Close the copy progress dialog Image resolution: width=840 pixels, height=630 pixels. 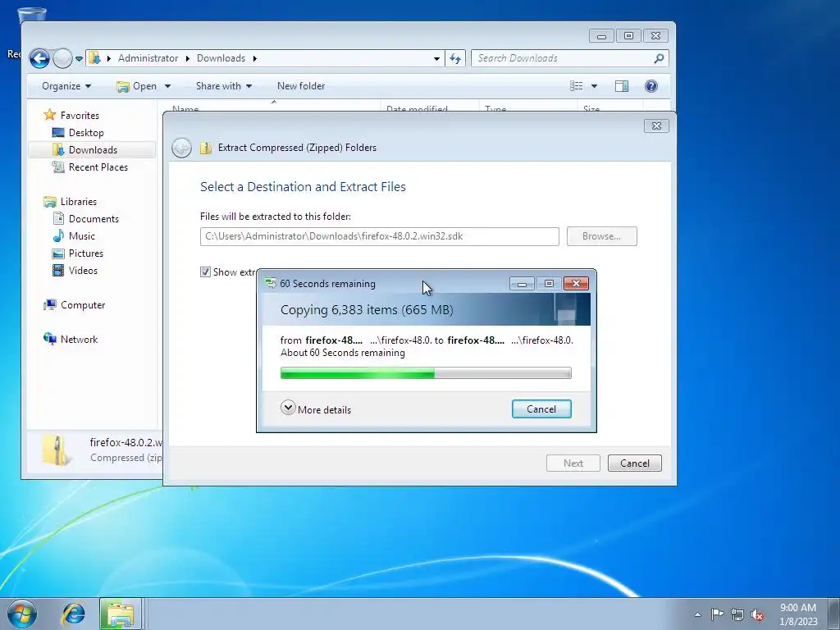[576, 283]
